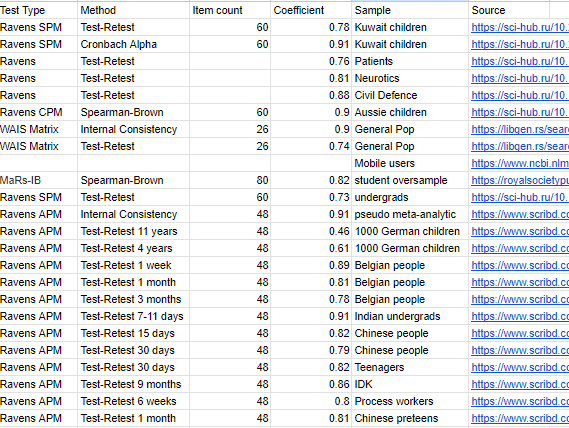Viewport: 569px width, 428px height.
Task: Open the royalsociety link for student oversample
Action: (520, 180)
